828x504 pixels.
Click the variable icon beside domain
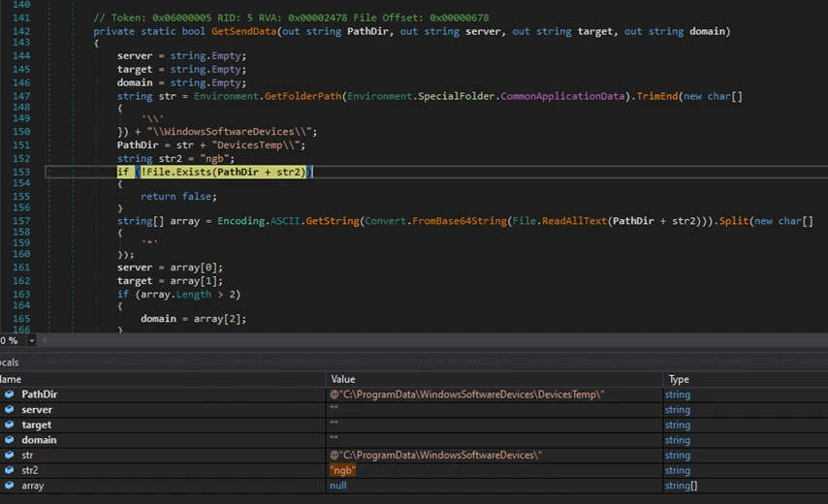(x=10, y=440)
